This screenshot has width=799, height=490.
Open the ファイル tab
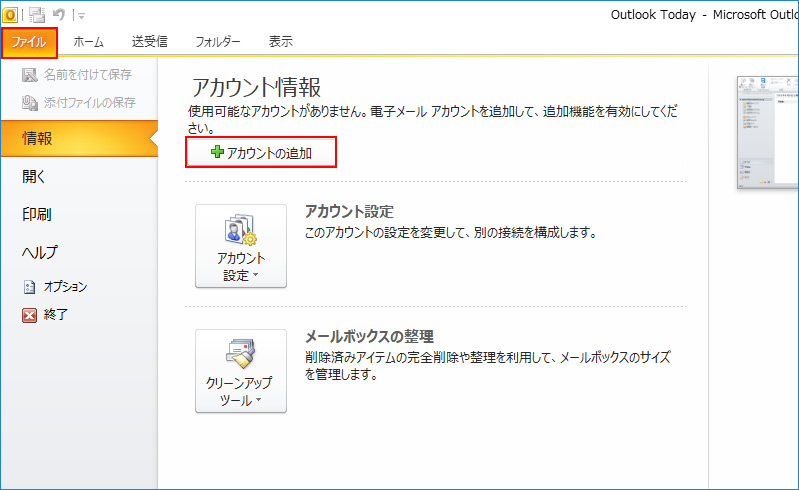29,42
